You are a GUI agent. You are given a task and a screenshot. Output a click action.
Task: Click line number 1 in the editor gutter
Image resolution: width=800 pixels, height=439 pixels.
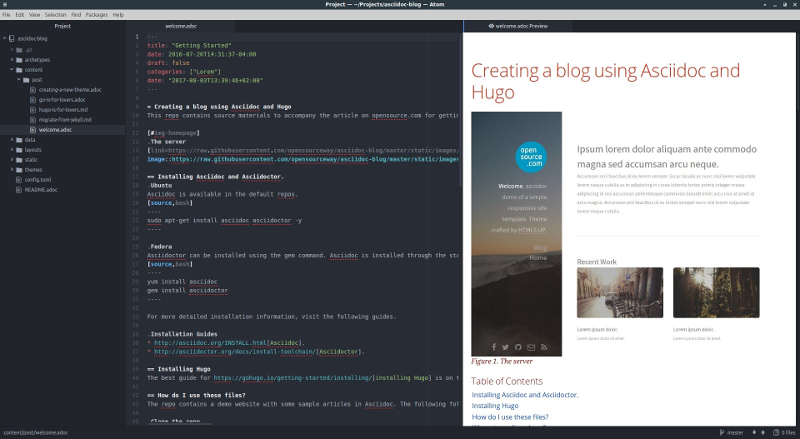[137, 37]
